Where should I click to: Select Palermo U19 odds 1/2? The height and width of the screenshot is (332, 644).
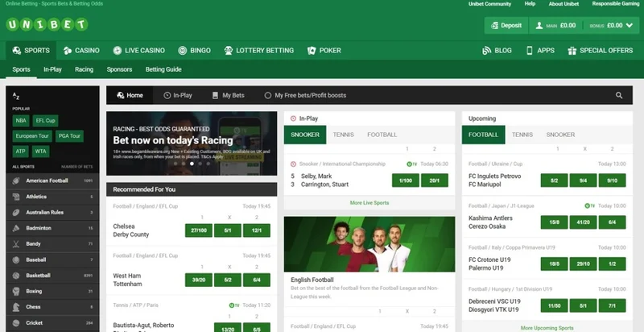tap(613, 264)
